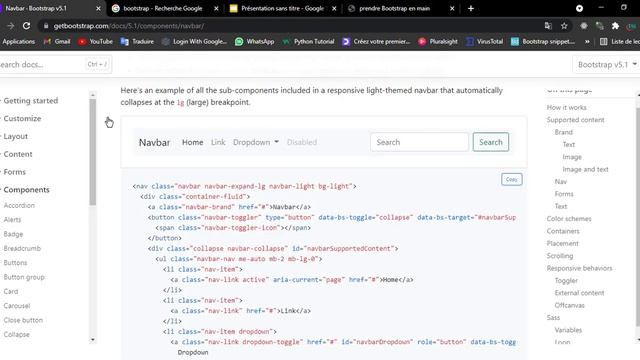Expand the Content section

point(18,154)
